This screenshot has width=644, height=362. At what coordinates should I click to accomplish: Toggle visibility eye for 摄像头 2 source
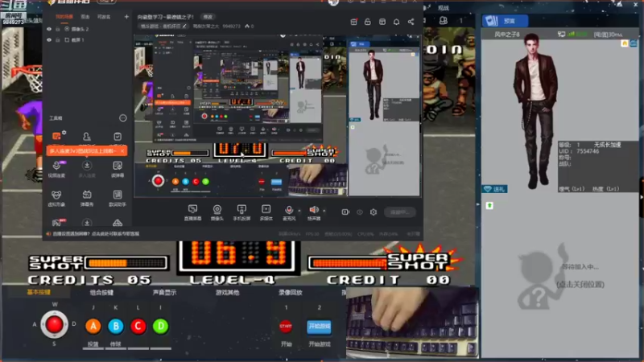[49, 29]
